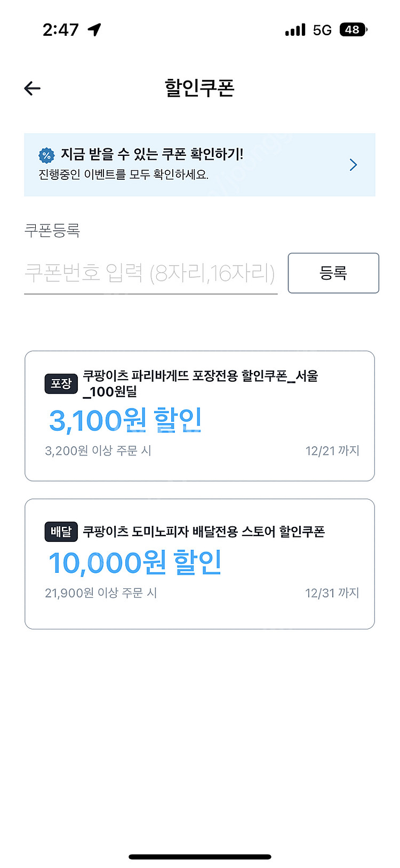Image resolution: width=400 pixels, height=868 pixels.
Task: Tap the 배달 badge on the second coupon
Action: (x=61, y=532)
